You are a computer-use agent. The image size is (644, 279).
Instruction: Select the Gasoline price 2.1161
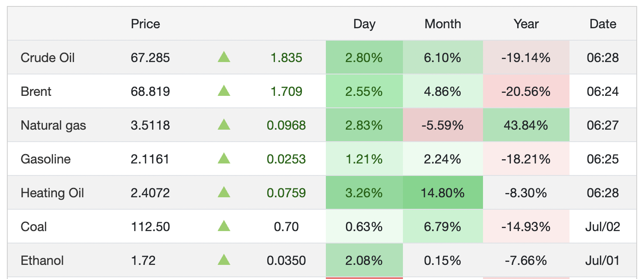150,159
